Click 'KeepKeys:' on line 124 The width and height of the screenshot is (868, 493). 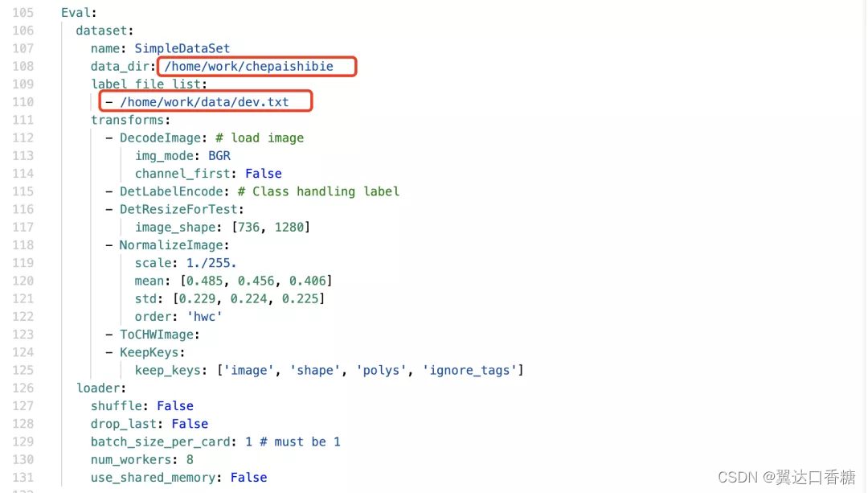[x=153, y=352]
